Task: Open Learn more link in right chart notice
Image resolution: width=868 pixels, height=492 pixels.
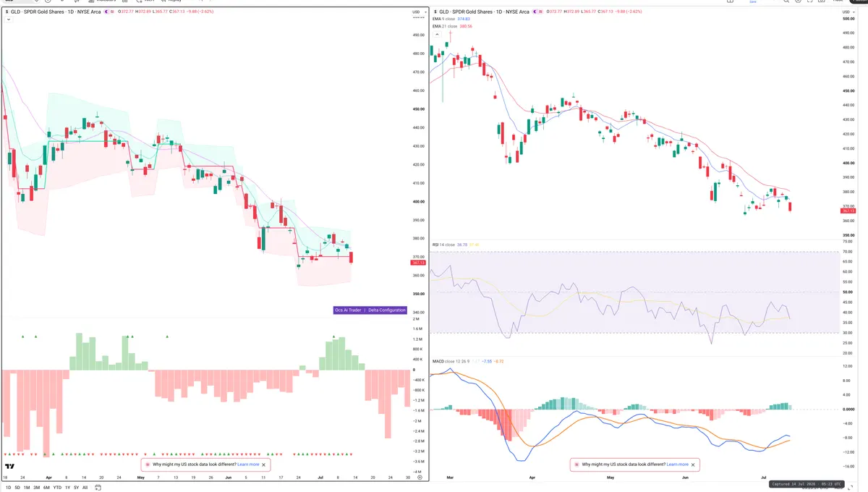Action: click(678, 465)
